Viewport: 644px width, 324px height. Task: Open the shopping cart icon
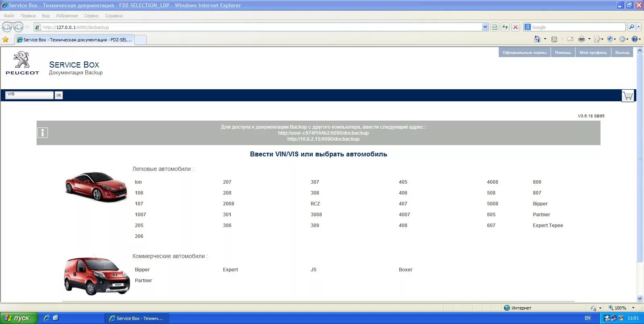click(628, 96)
